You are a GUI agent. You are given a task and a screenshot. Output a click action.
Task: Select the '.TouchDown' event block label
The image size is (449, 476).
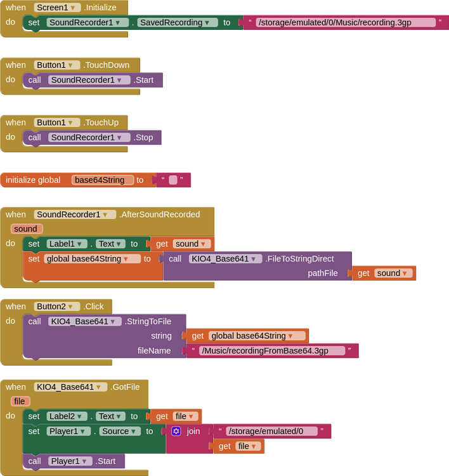coord(106,65)
